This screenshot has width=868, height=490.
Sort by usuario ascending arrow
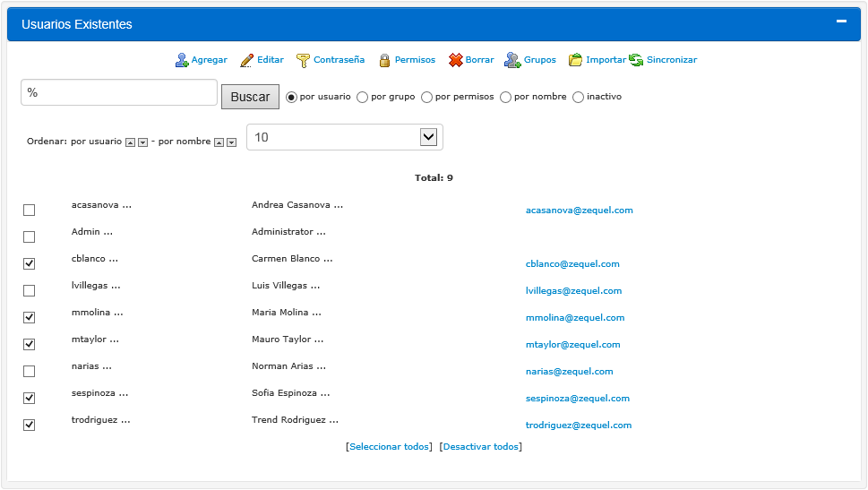(x=130, y=142)
